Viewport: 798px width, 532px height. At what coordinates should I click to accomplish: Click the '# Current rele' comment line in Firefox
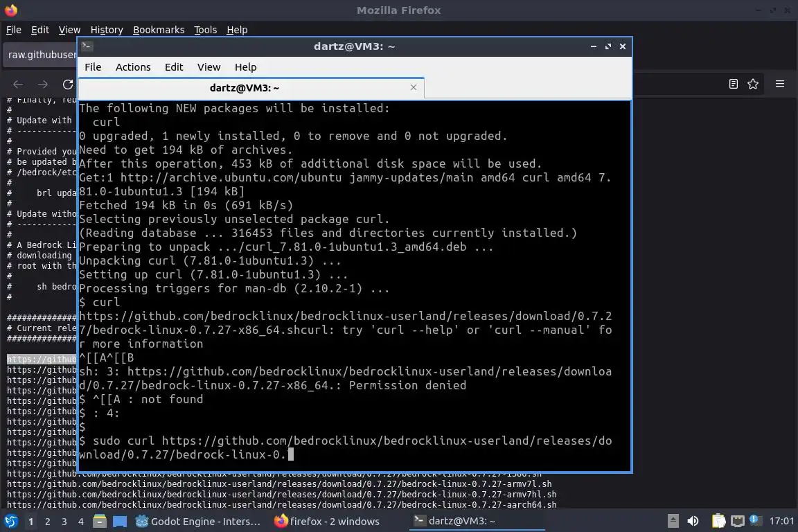click(x=42, y=328)
